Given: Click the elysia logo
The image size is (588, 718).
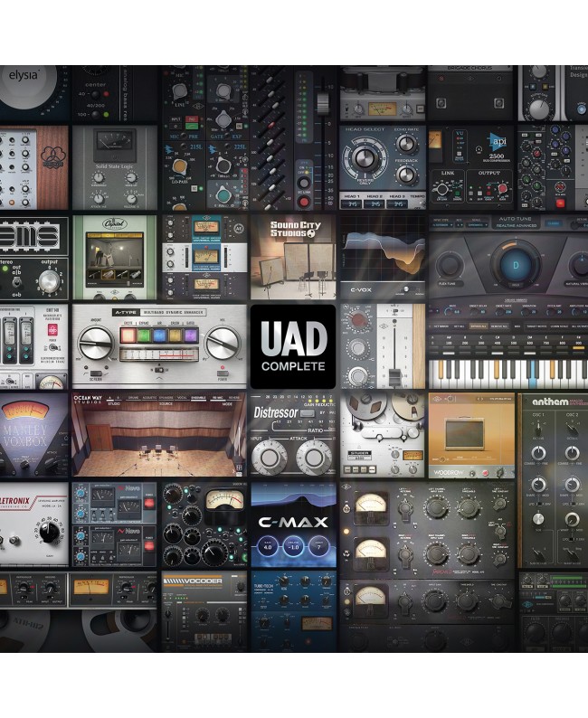Looking at the screenshot, I should (x=24, y=75).
